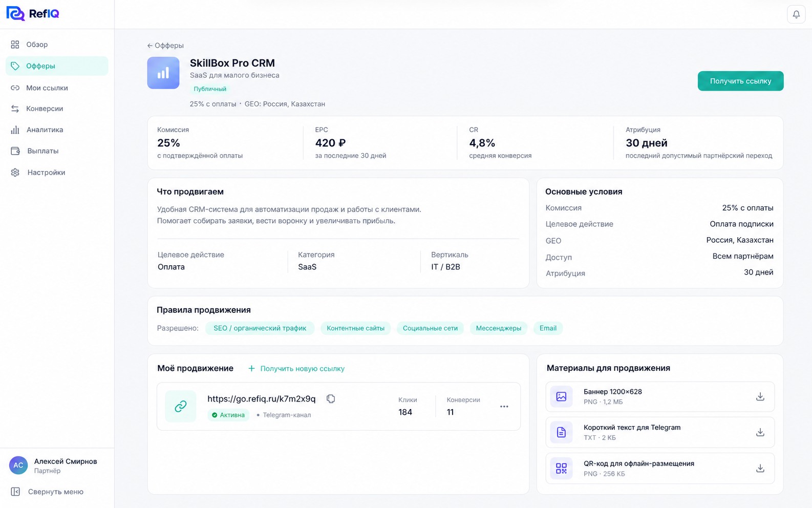
Task: Click the Выплаты wallet icon
Action: click(15, 151)
